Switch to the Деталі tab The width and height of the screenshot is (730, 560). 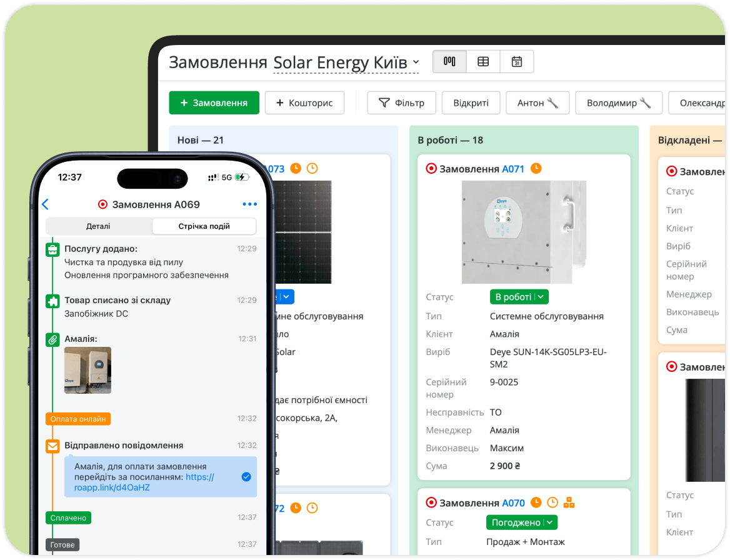98,226
